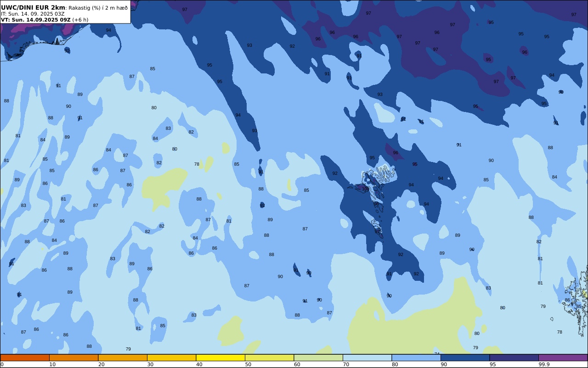Select the "20" legend tick label
Screen dimensions: 588x368
[x=102, y=364]
